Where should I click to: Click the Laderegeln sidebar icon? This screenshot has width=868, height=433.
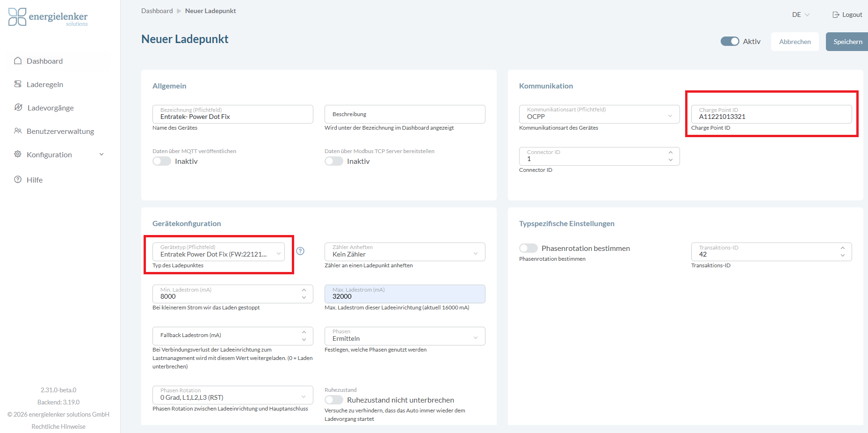[18, 84]
